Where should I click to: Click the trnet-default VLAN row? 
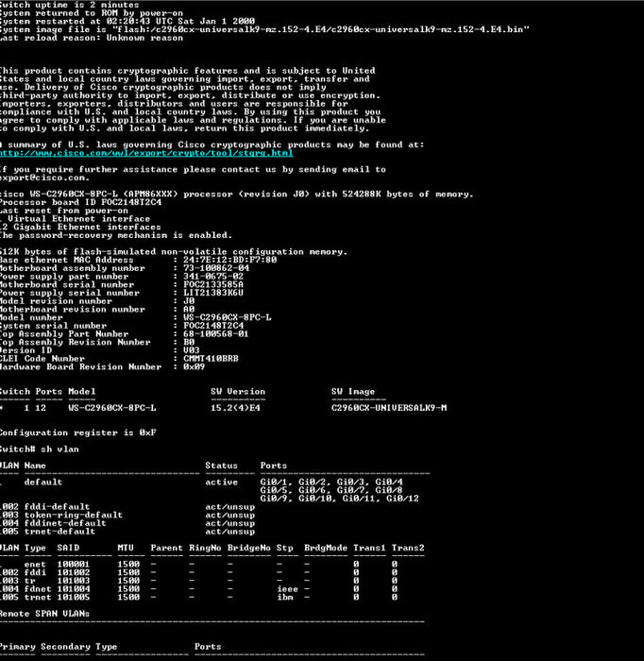coord(127,532)
